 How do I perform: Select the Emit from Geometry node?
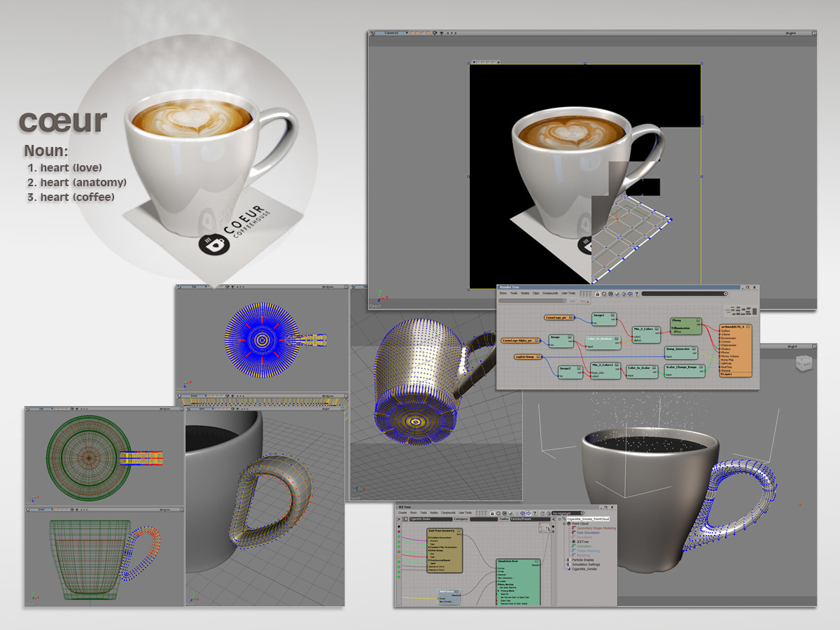[444, 550]
